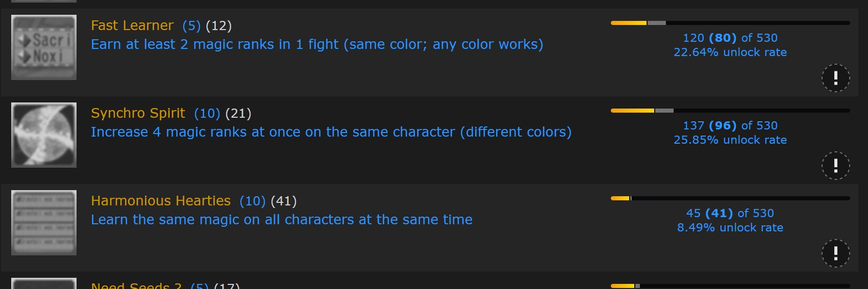Select the Harmonious Hearties badge icon
Viewport: 868px width, 289px height.
(x=44, y=223)
